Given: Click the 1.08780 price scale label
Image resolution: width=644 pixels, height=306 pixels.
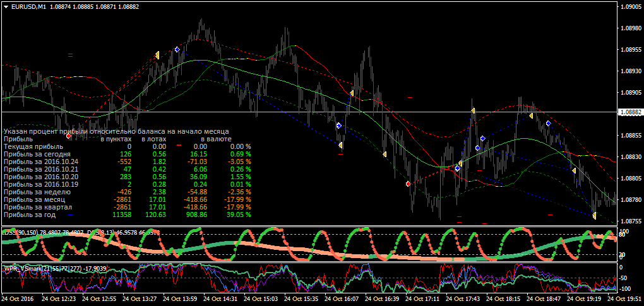Looking at the screenshot, I should [631, 200].
